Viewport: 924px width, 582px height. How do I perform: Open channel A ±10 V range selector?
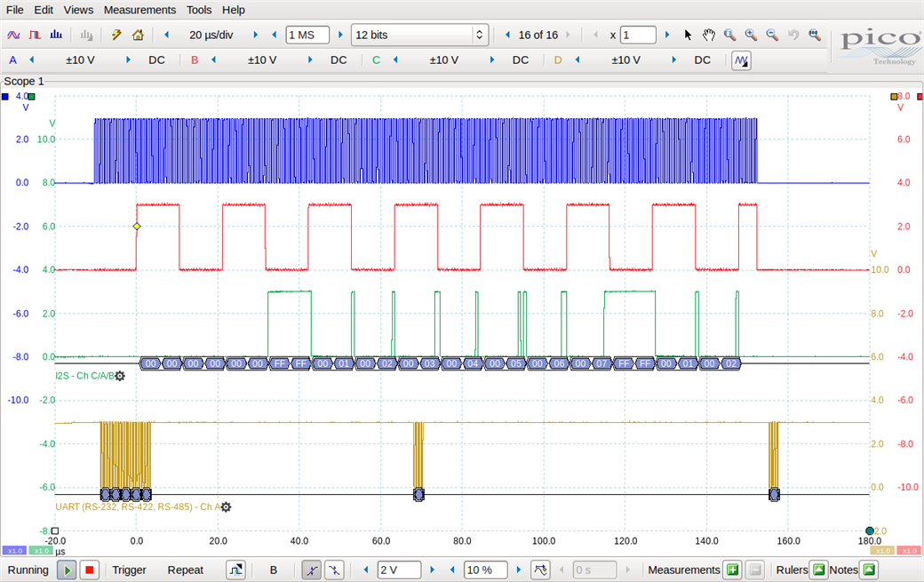80,60
